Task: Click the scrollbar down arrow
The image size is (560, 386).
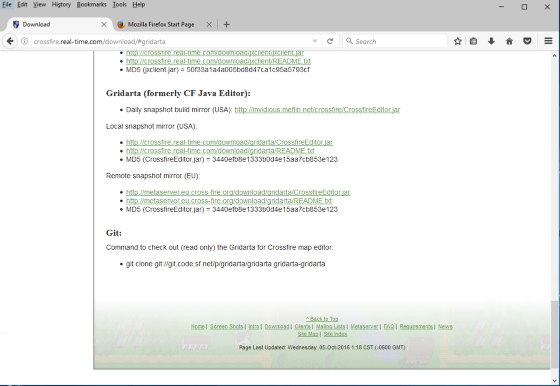Action: (554, 381)
